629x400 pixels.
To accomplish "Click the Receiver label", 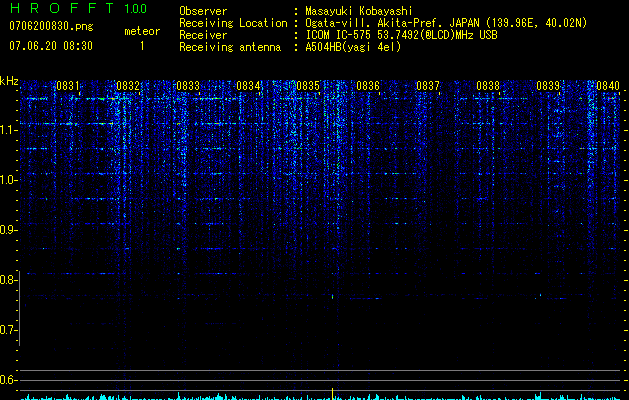I will [203, 35].
